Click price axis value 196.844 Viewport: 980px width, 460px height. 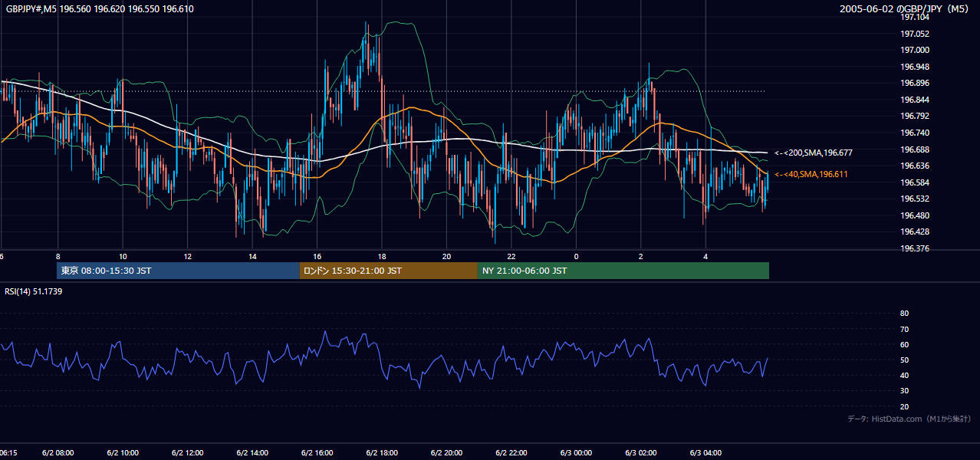915,100
